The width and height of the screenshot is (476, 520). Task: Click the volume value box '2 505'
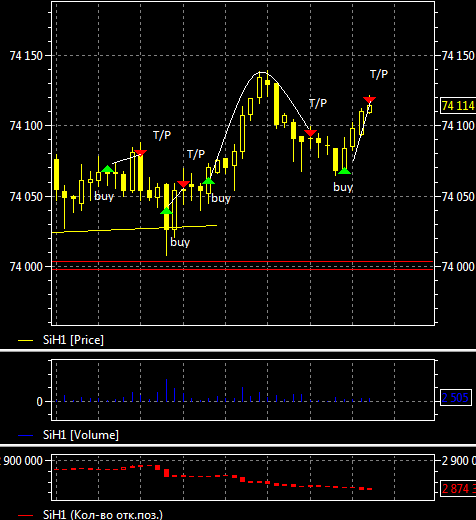[x=456, y=398]
